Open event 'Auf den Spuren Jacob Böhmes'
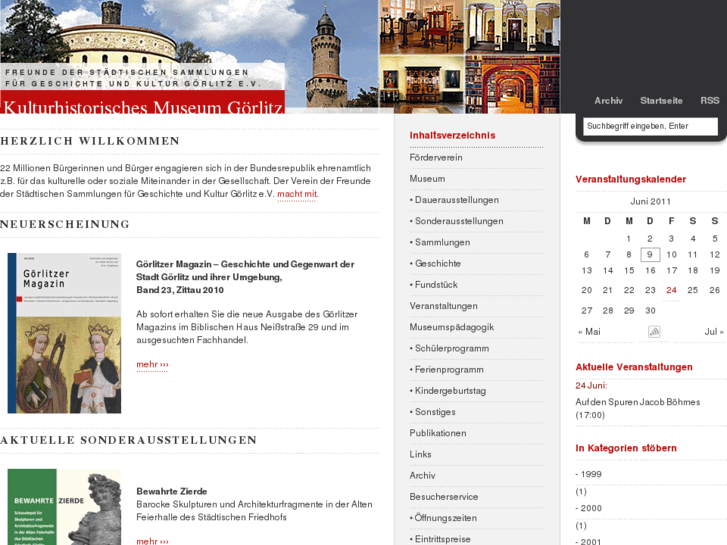This screenshot has height=545, width=727. click(x=638, y=409)
